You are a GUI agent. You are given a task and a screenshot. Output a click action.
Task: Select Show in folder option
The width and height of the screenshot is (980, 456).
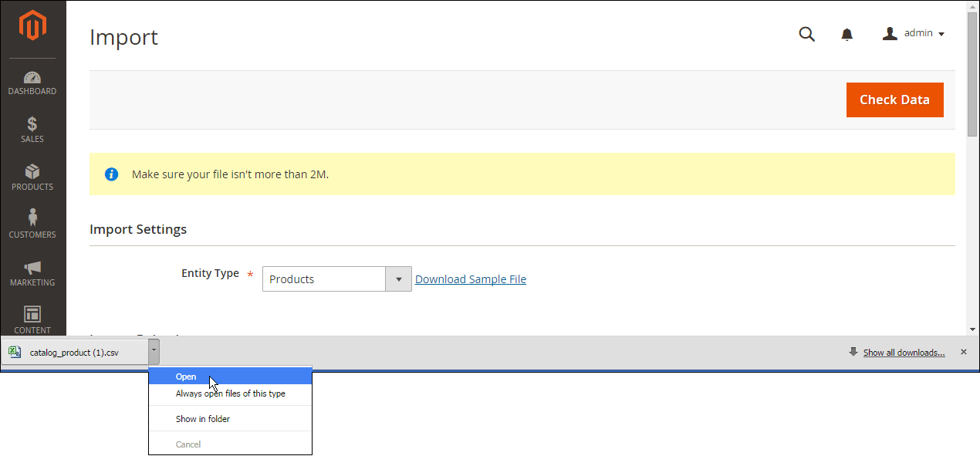[x=202, y=419]
